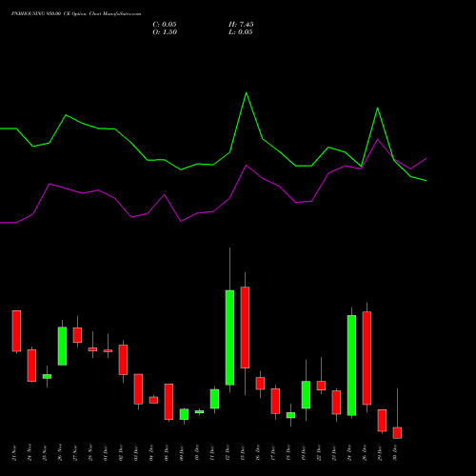
Task: Click the 21 Nov date label
Action: coord(14,453)
